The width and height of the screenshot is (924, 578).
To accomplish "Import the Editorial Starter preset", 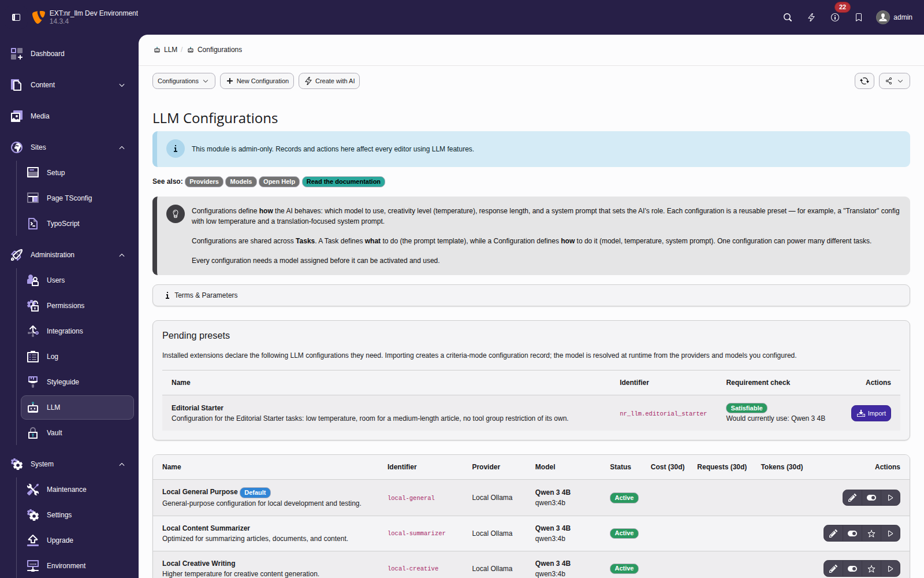I will pyautogui.click(x=871, y=413).
